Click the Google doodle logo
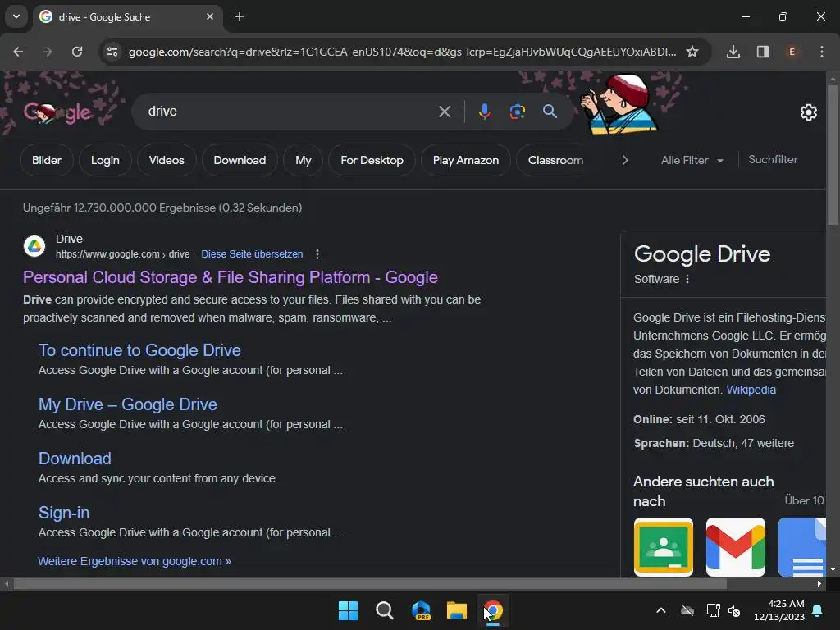840x630 pixels. (57, 112)
